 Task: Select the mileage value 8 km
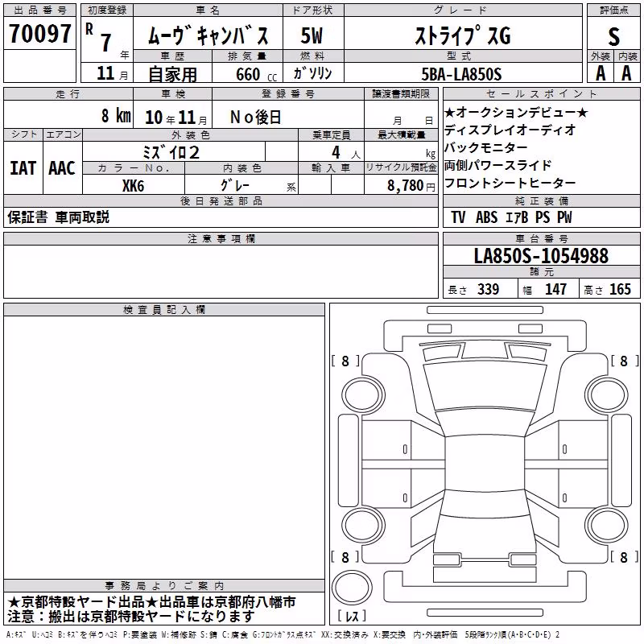[117, 115]
